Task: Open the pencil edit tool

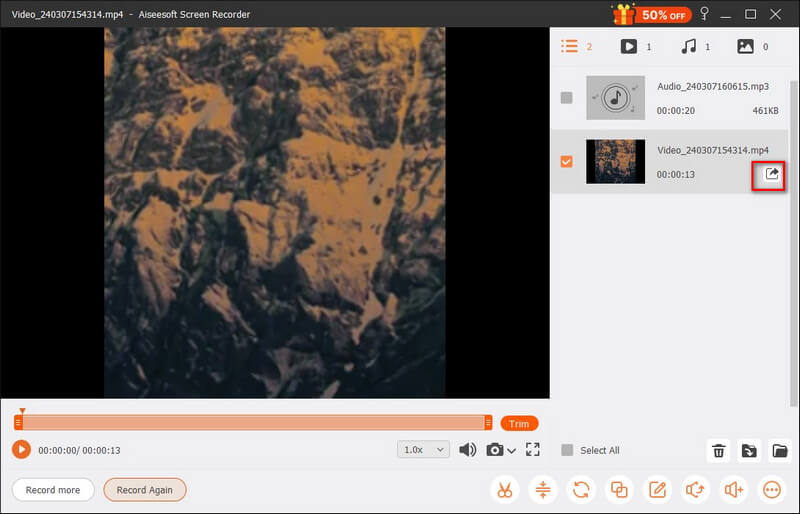Action: (657, 490)
